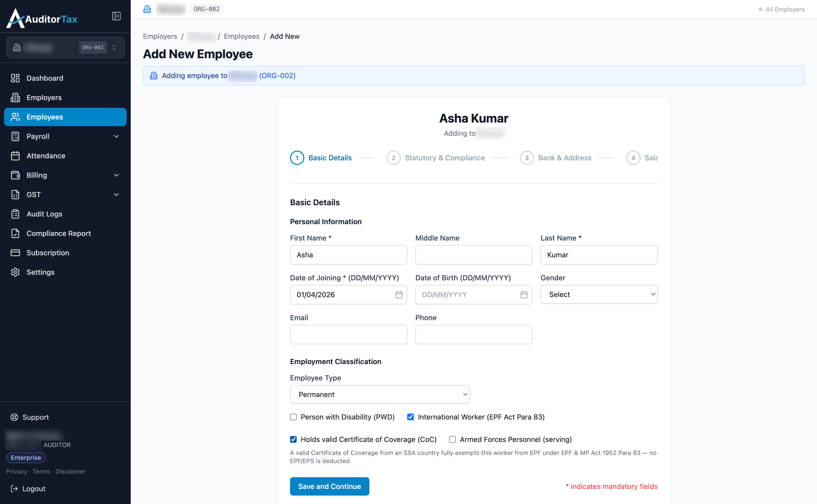
Task: Click the Logout arrow icon
Action: point(14,489)
